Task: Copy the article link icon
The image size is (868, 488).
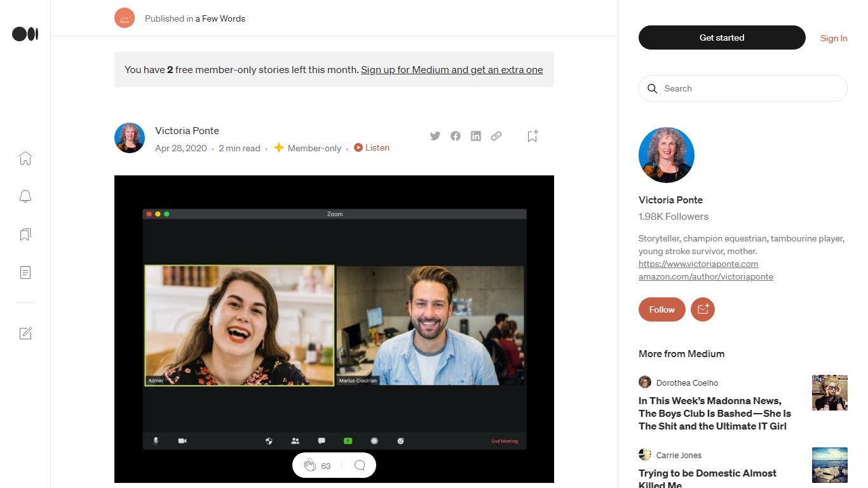Action: 496,136
